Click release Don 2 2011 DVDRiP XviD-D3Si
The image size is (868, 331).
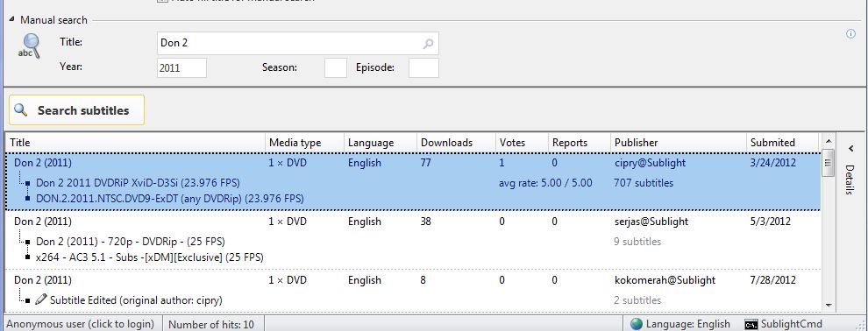(x=138, y=182)
